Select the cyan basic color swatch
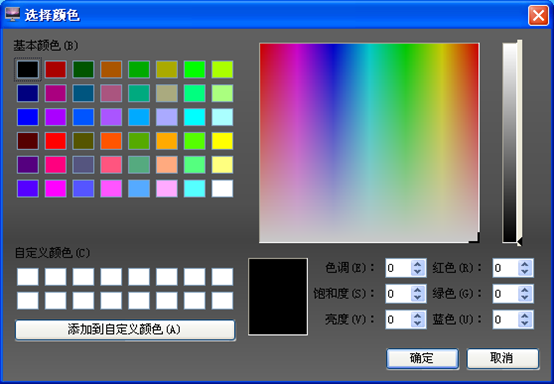The width and height of the screenshot is (554, 384). point(194,117)
